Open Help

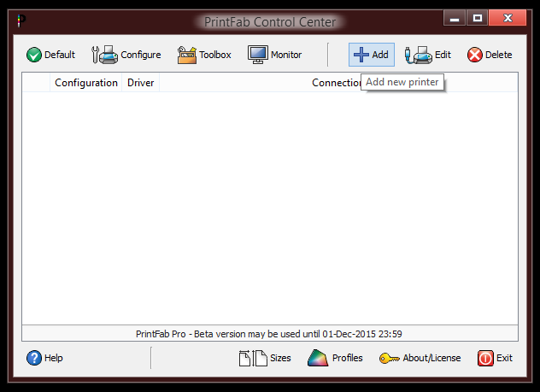pos(44,358)
